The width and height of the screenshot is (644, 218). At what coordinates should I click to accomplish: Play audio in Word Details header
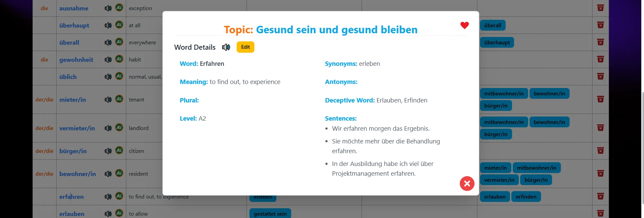tap(226, 47)
